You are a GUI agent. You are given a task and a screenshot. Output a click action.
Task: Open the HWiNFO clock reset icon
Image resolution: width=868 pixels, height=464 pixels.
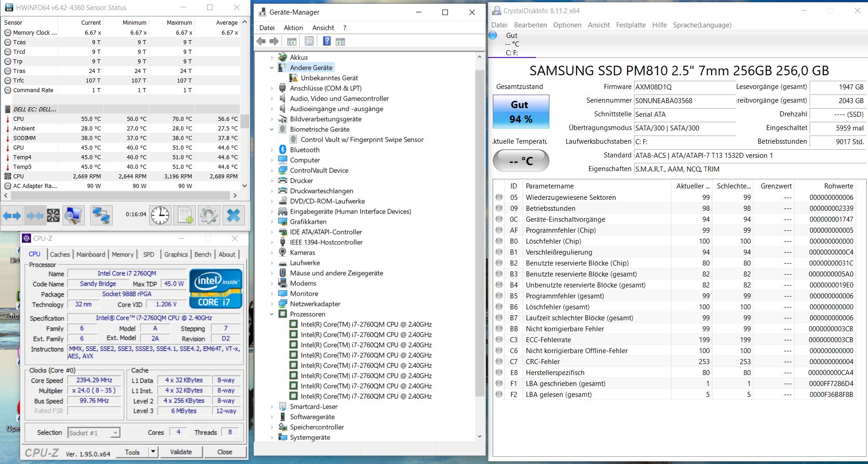pos(160,215)
